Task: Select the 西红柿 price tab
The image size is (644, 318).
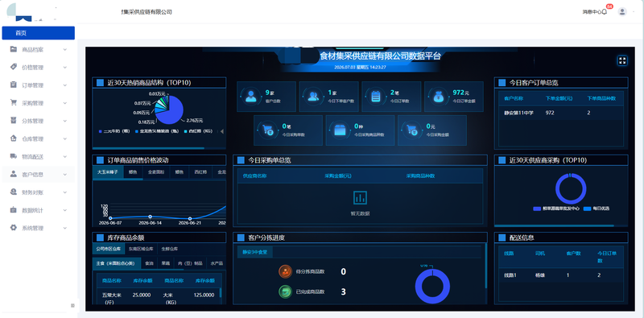Action: (200, 172)
